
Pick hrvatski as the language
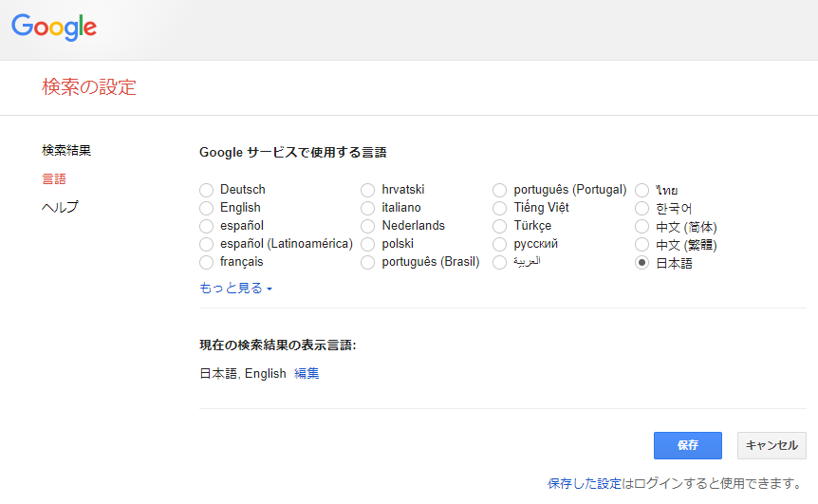click(x=368, y=190)
